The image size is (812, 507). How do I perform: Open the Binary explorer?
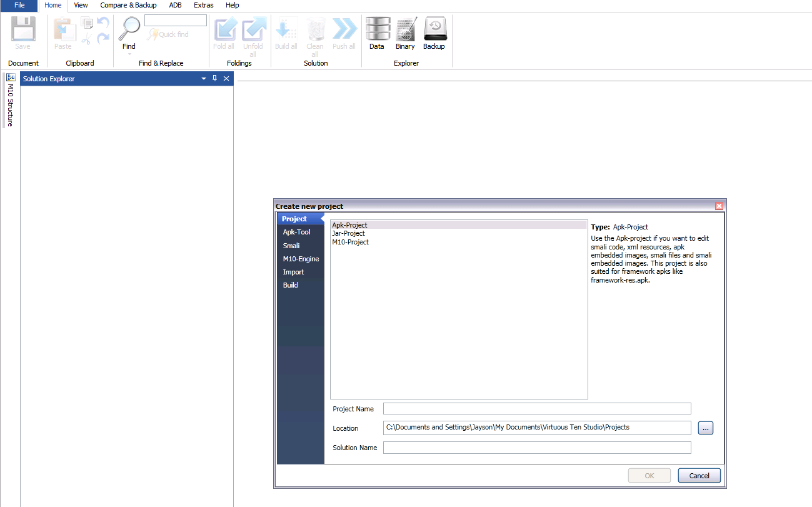coord(405,33)
